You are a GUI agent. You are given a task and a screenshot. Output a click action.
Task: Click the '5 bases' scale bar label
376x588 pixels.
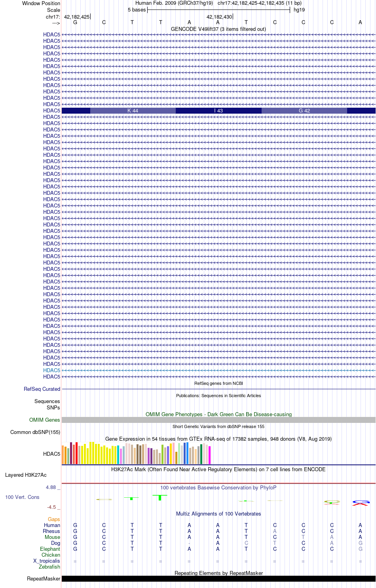tap(137, 10)
